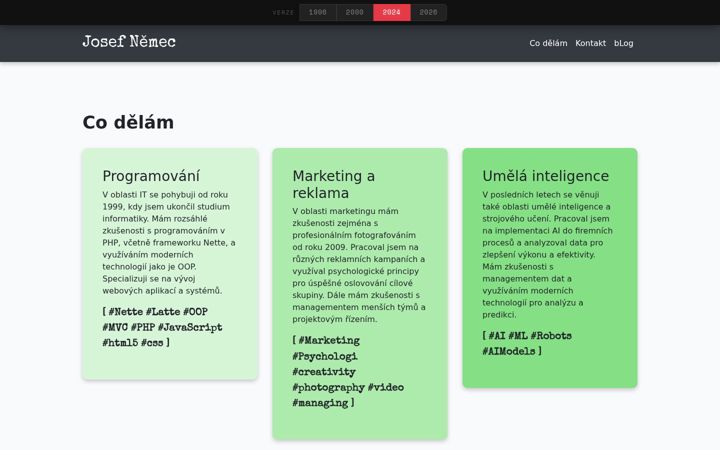Image resolution: width=720 pixels, height=450 pixels.
Task: Click the #OOP hashtag
Action: tap(196, 312)
